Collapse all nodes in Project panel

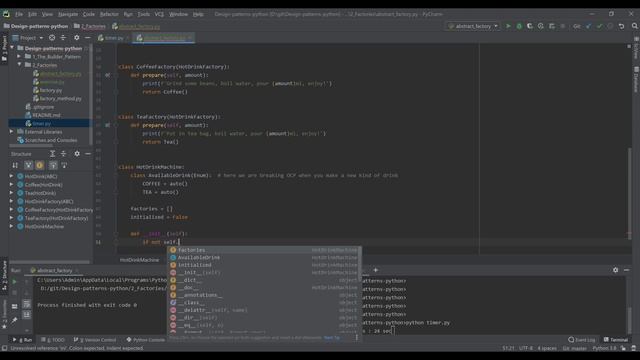63,38
